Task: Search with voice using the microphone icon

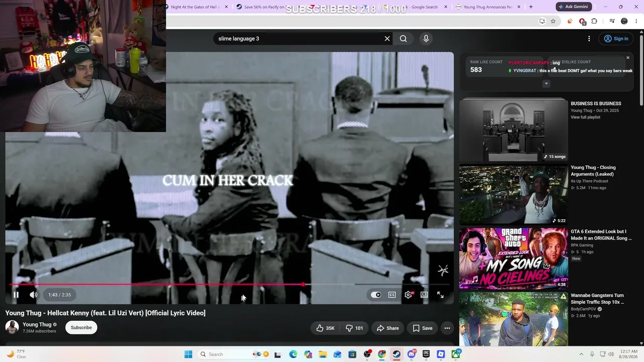Action: click(x=426, y=39)
